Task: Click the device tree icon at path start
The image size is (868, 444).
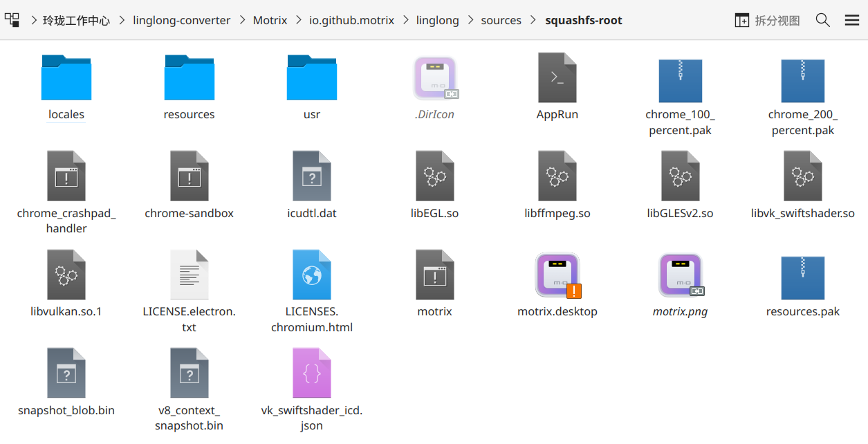Action: point(12,20)
